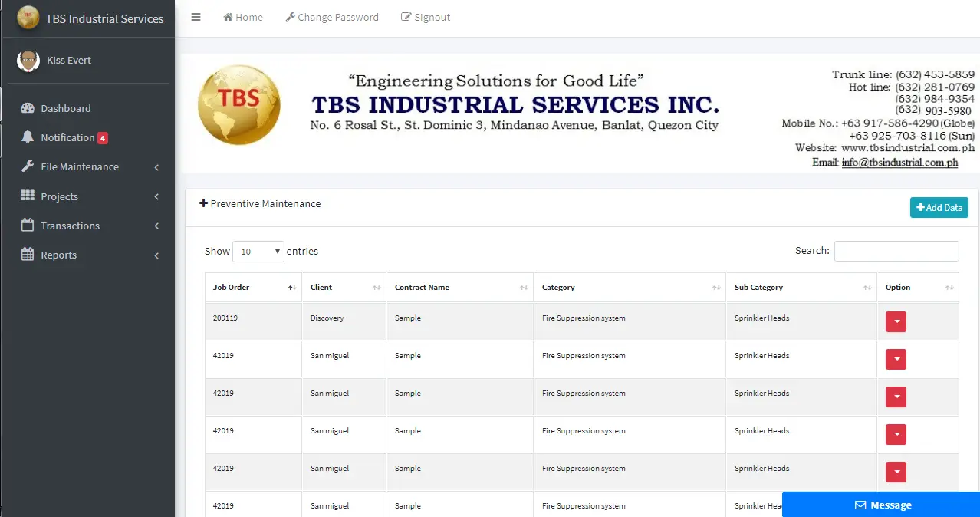Open the Message chat bar
Viewport: 980px width, 517px height.
[881, 505]
